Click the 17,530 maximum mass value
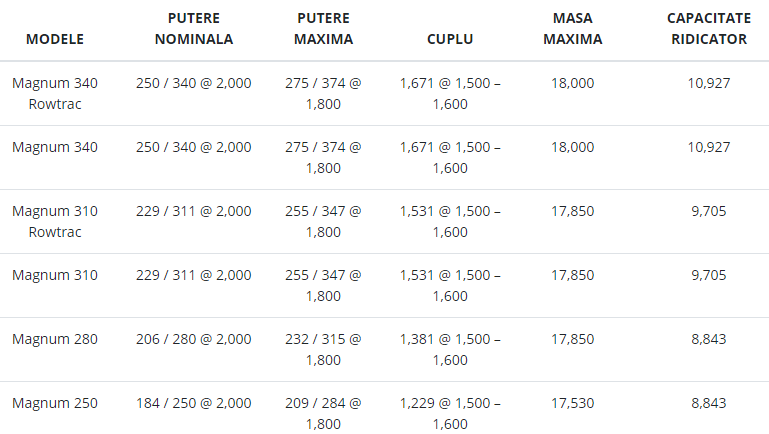Screen dimensions: 769x434 [572, 403]
